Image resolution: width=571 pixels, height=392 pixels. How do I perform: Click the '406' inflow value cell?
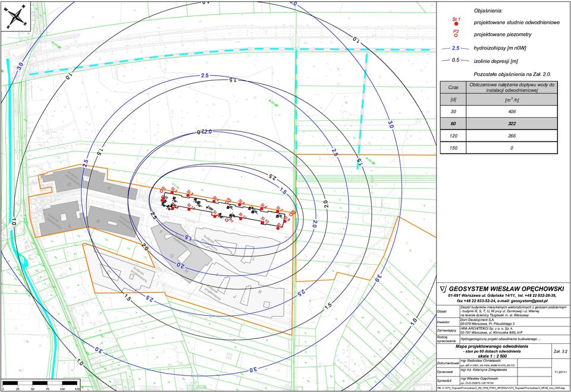tap(512, 111)
